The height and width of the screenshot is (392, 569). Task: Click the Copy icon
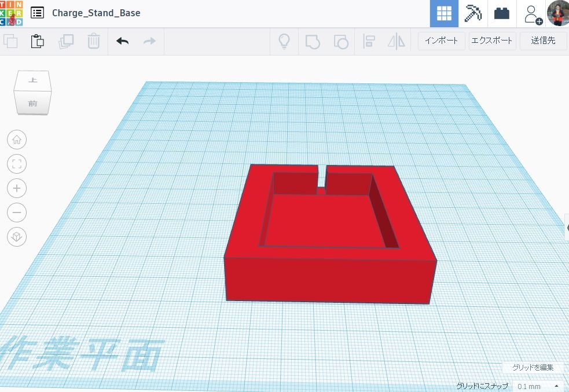pos(10,41)
